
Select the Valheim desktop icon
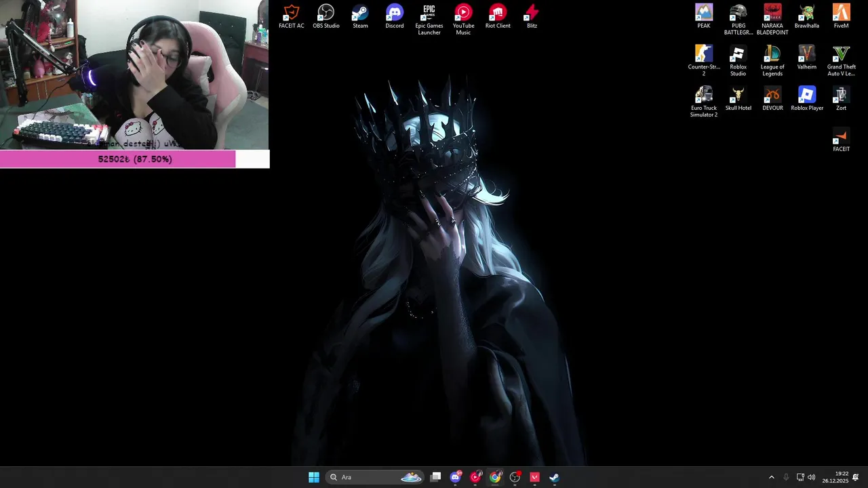807,58
